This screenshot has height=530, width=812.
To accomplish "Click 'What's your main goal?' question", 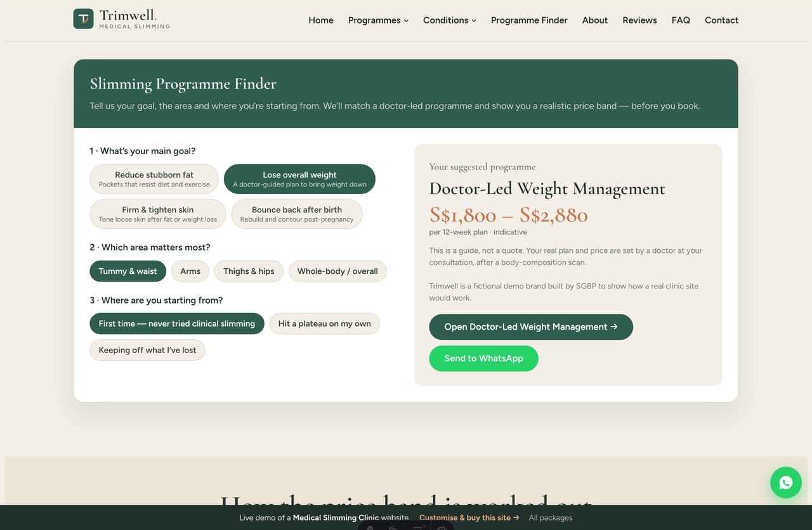I will coord(143,151).
